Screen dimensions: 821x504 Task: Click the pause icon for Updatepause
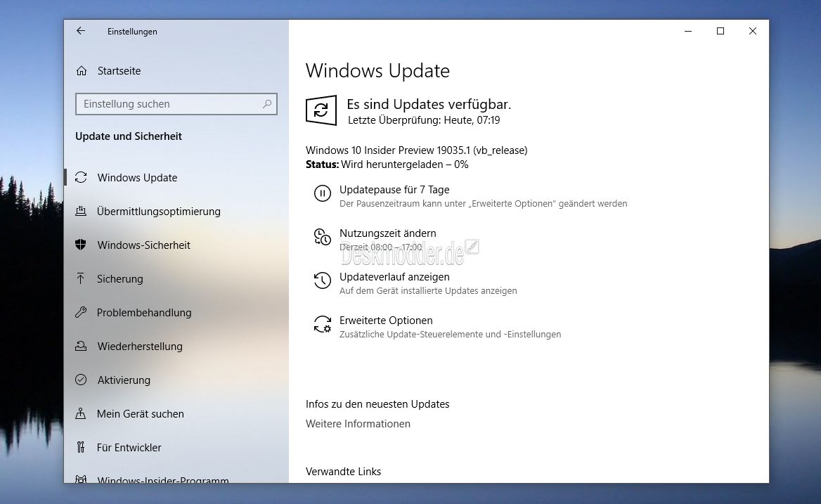click(323, 193)
